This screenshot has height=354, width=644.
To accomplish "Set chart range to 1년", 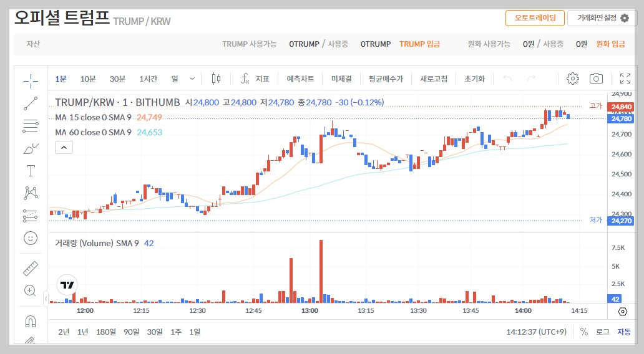I will [x=82, y=332].
